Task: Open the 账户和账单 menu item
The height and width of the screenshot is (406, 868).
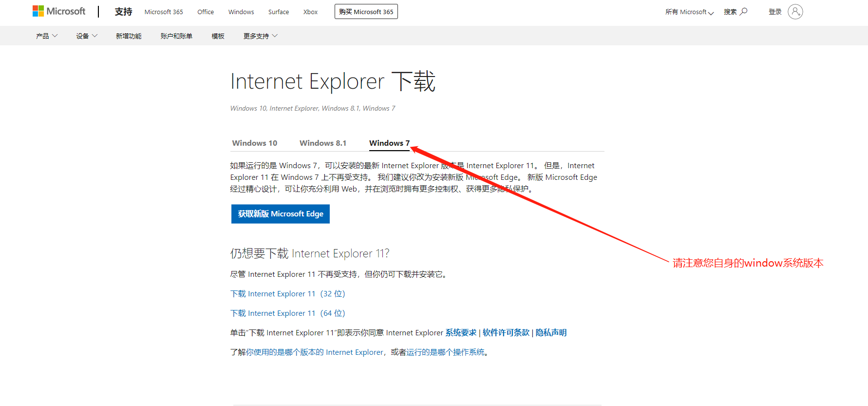Action: [176, 36]
